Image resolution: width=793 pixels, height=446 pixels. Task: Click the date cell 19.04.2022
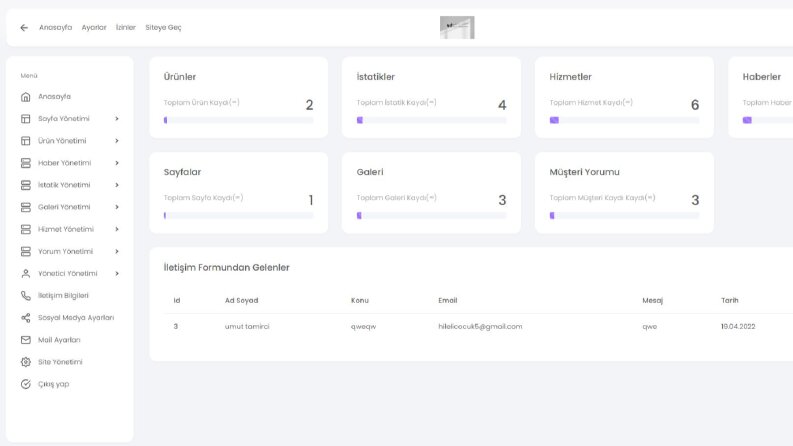point(738,327)
